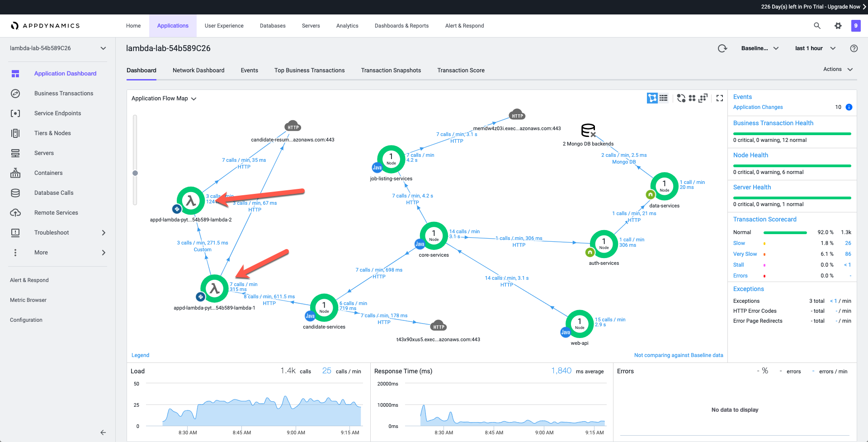This screenshot has width=868, height=442.
Task: Enter fullscreen mode for the flow map
Action: tap(720, 98)
